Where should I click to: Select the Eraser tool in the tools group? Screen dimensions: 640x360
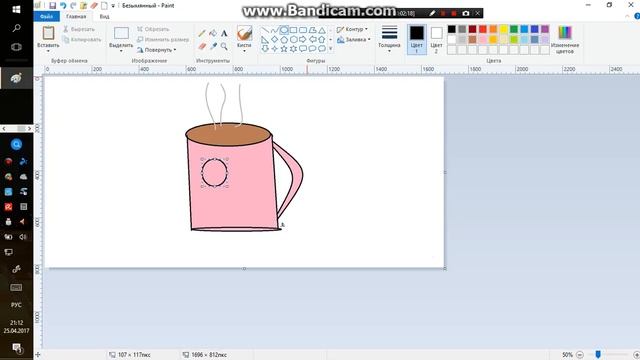[x=202, y=47]
